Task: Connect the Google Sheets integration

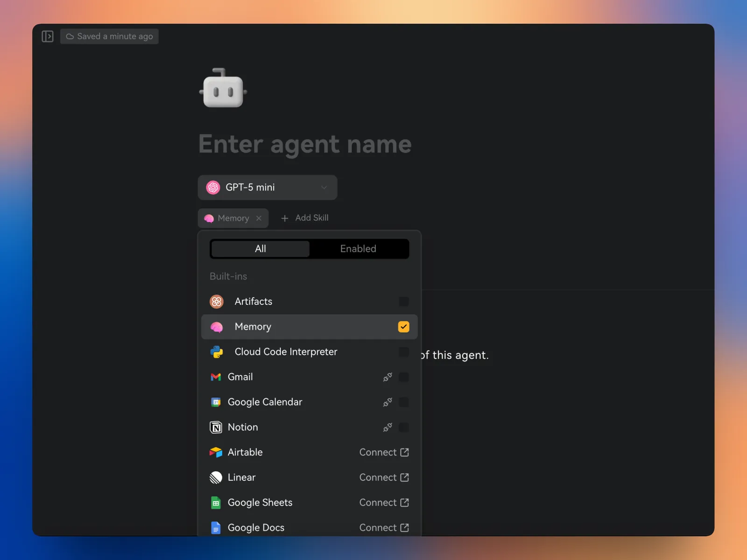Action: coord(384,503)
